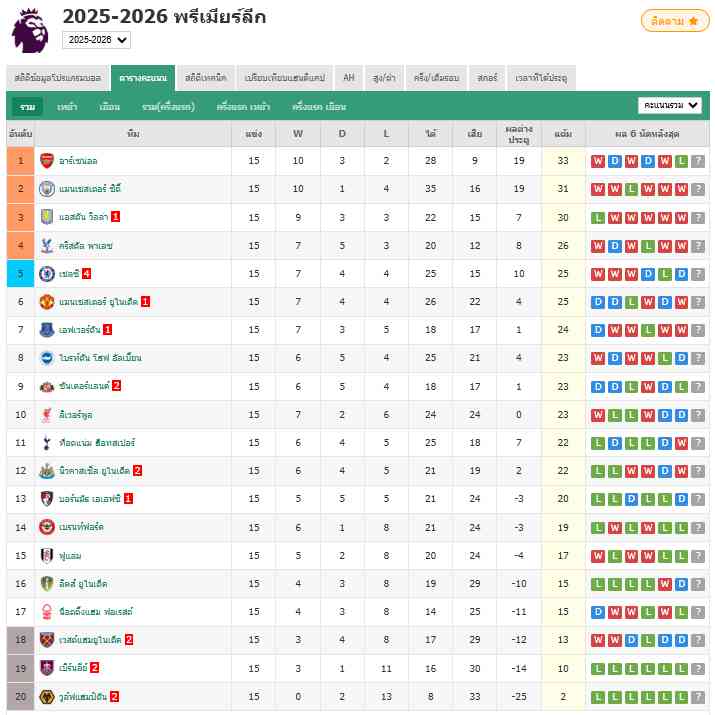Image resolution: width=715 pixels, height=715 pixels.
Task: Open the 2025-2026 season dropdown
Action: pyautogui.click(x=96, y=40)
